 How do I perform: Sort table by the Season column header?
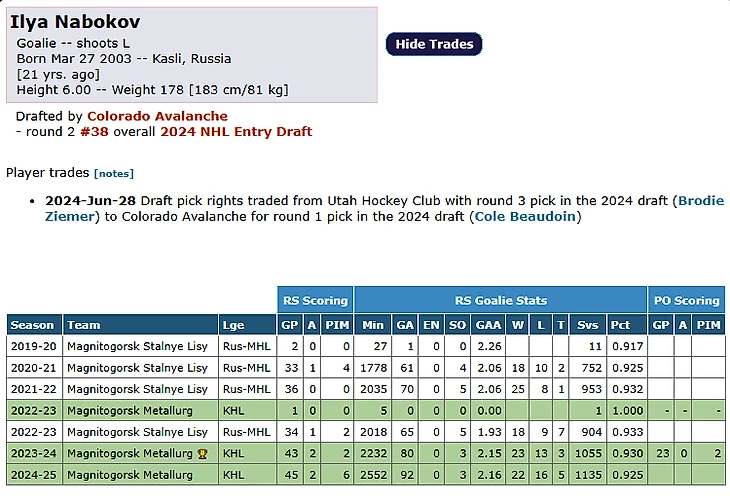33,324
